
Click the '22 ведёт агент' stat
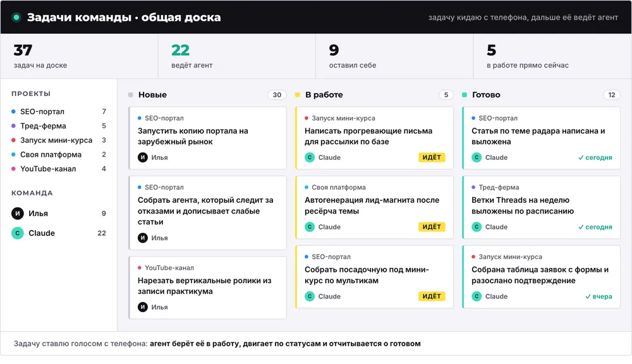click(237, 56)
